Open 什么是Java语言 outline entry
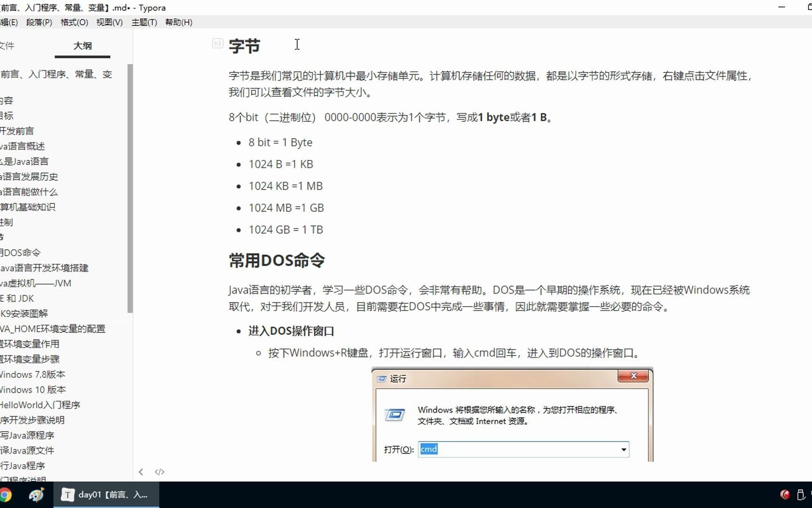The height and width of the screenshot is (508, 812). [24, 161]
